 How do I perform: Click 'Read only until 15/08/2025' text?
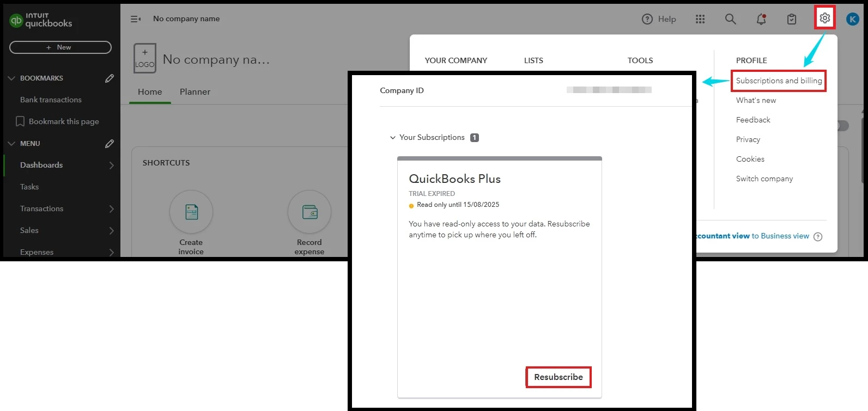[x=458, y=205]
